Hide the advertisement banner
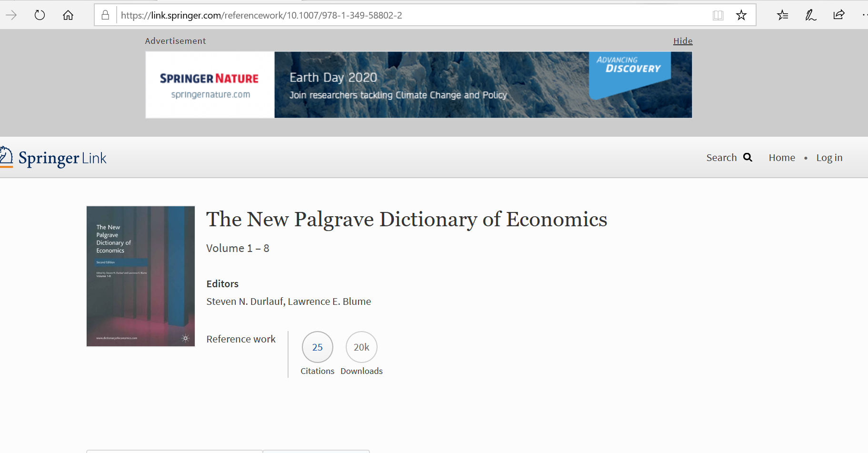The height and width of the screenshot is (453, 868). pyautogui.click(x=683, y=41)
